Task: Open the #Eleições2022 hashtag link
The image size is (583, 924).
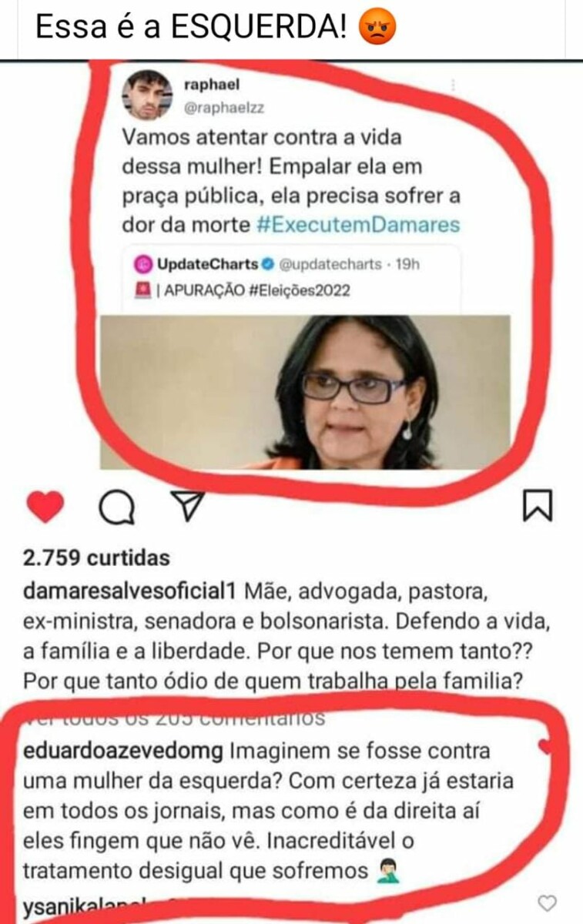Action: [x=303, y=290]
